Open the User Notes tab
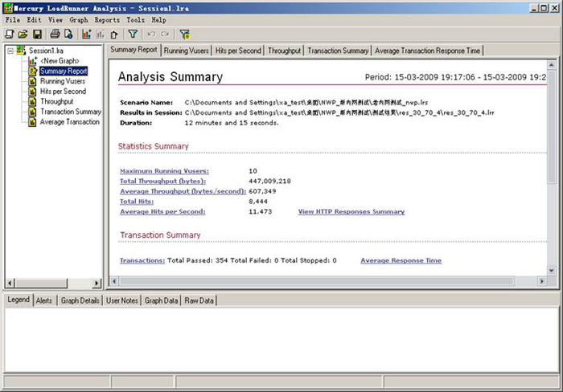563x392 pixels. coord(122,300)
